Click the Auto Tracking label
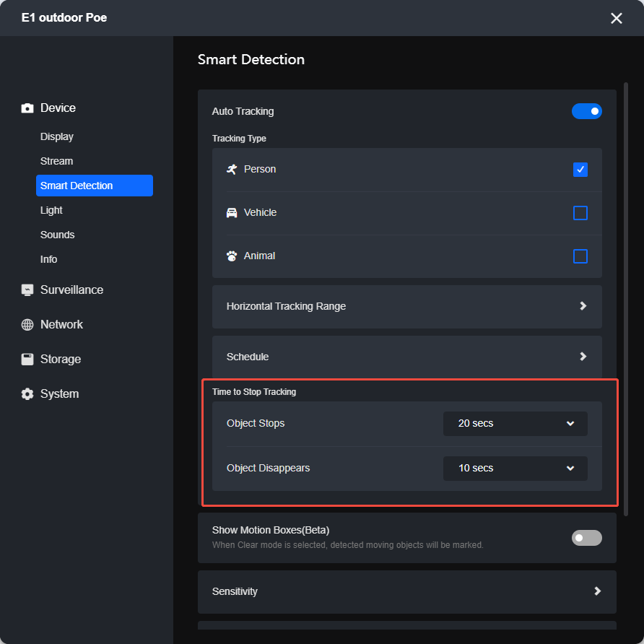 (x=243, y=111)
